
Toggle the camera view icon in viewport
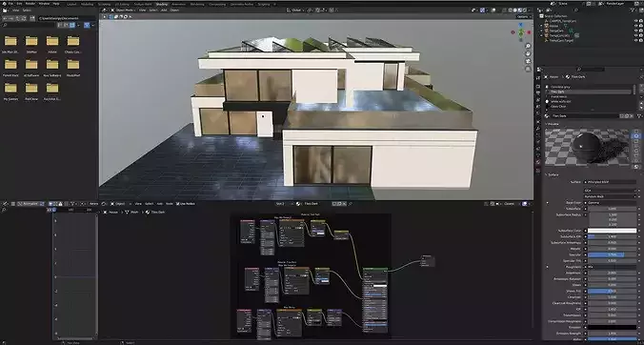(528, 62)
